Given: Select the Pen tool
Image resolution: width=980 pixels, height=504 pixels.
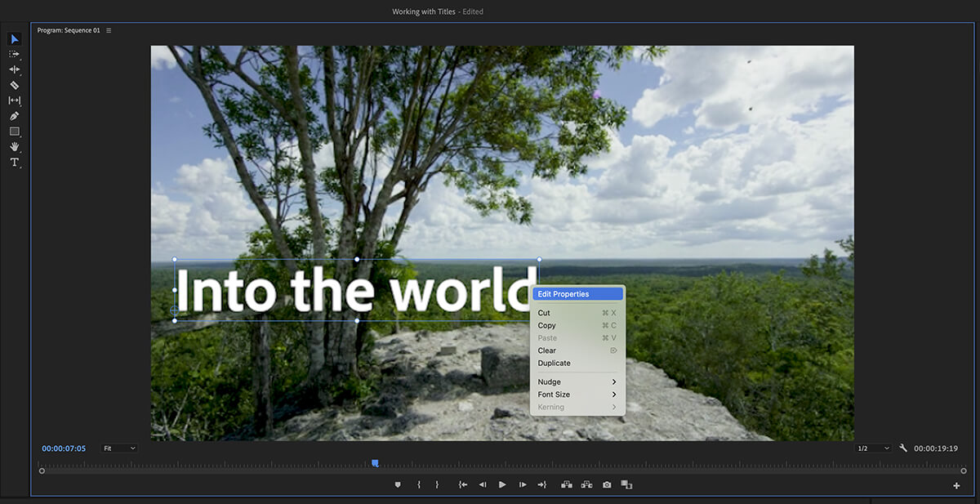Looking at the screenshot, I should pyautogui.click(x=14, y=116).
